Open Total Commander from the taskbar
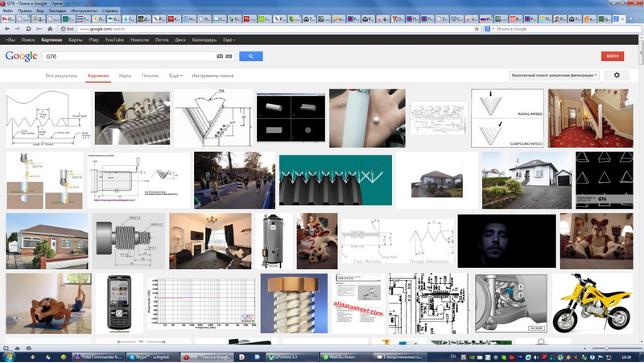 tap(98, 356)
